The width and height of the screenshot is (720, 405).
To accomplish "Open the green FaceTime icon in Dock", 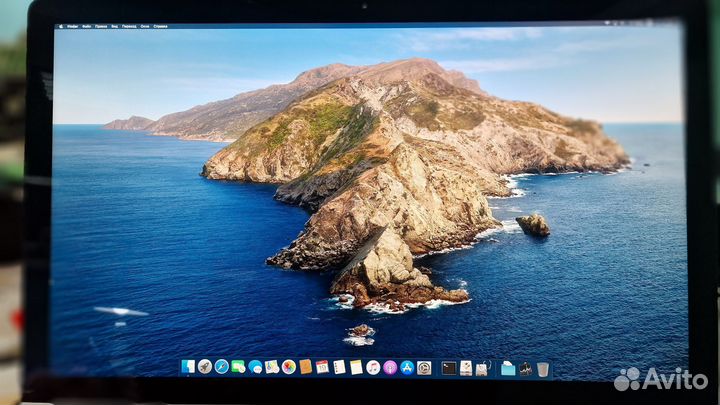I will (x=238, y=366).
